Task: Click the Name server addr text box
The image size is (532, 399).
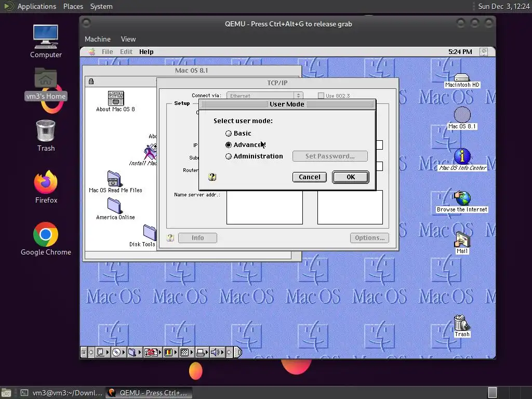Action: (264, 207)
